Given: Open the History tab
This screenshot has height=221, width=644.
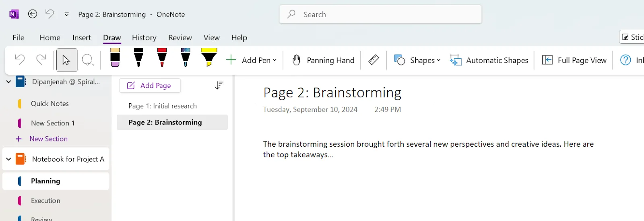Looking at the screenshot, I should [x=144, y=37].
